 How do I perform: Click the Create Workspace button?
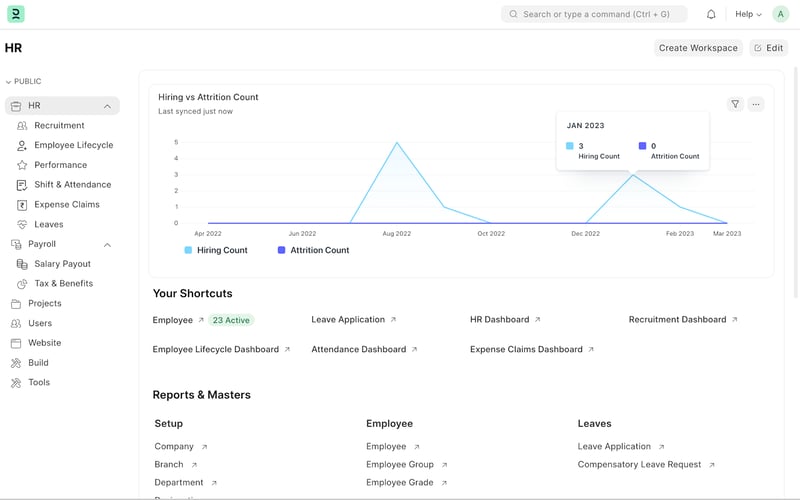point(698,48)
